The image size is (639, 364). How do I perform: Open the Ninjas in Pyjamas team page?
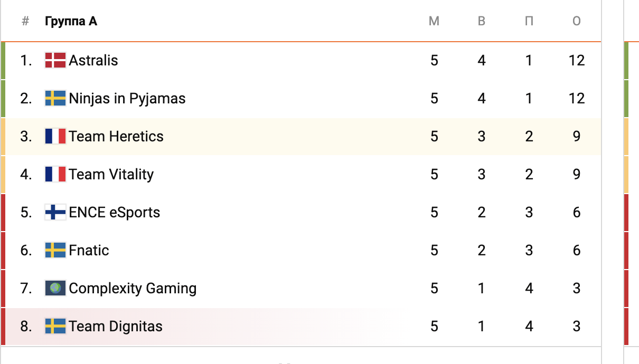[127, 98]
